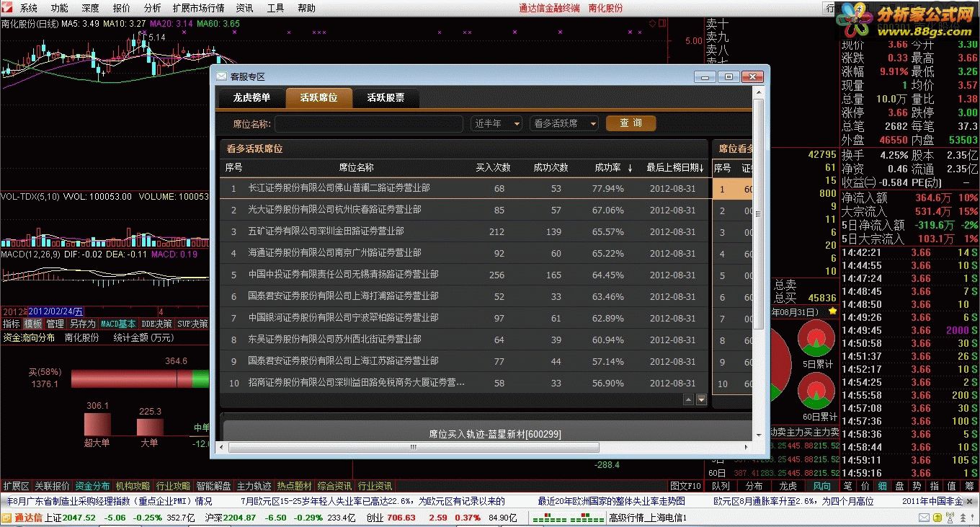
Task: Sort by 成功次数 column header
Action: tap(551, 167)
